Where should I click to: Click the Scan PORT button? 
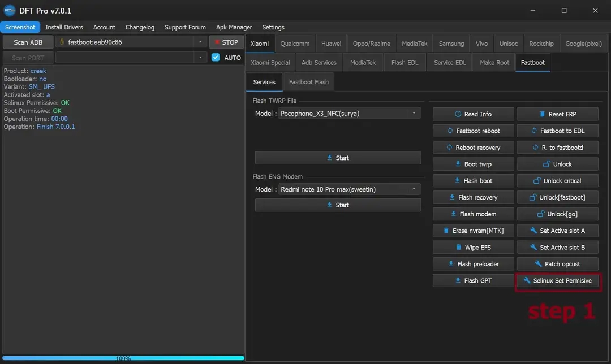28,58
